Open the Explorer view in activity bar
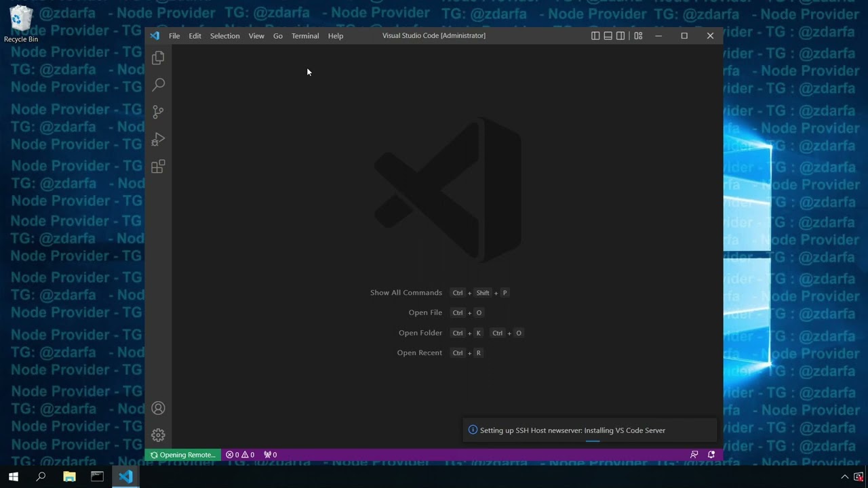Image resolution: width=868 pixels, height=488 pixels. [158, 58]
